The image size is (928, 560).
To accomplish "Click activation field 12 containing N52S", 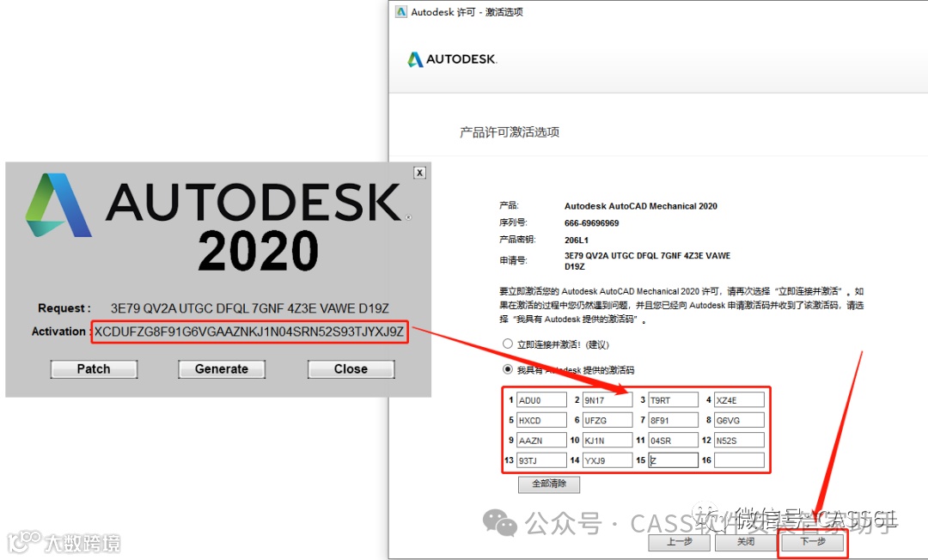I will (739, 441).
